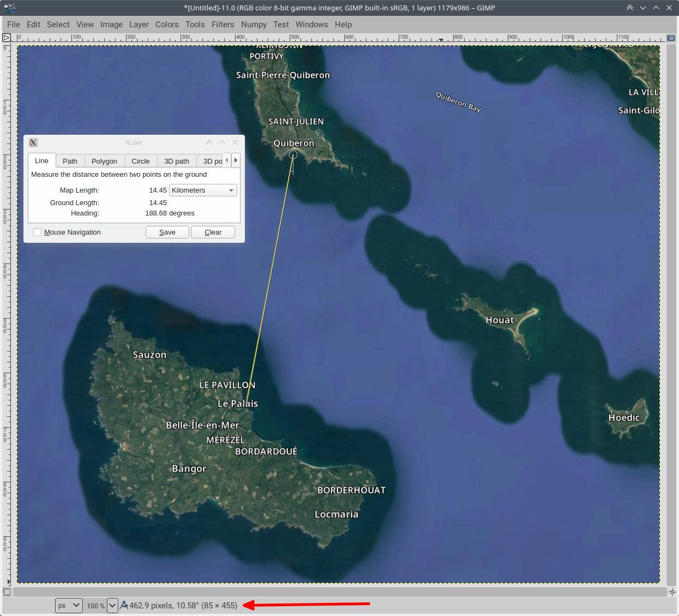Click the GIMP application icon in title bar
Viewport: 679px width, 616px height.
click(9, 8)
